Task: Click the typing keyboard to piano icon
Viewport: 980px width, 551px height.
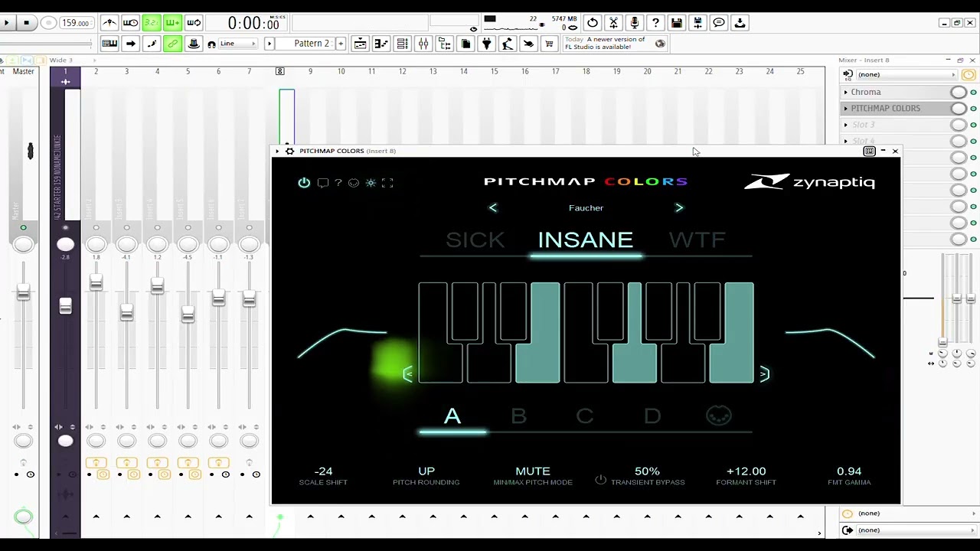Action: [109, 44]
